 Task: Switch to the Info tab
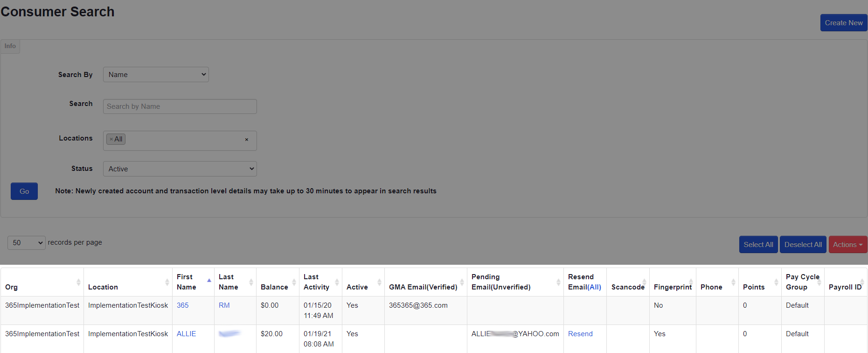pos(10,46)
